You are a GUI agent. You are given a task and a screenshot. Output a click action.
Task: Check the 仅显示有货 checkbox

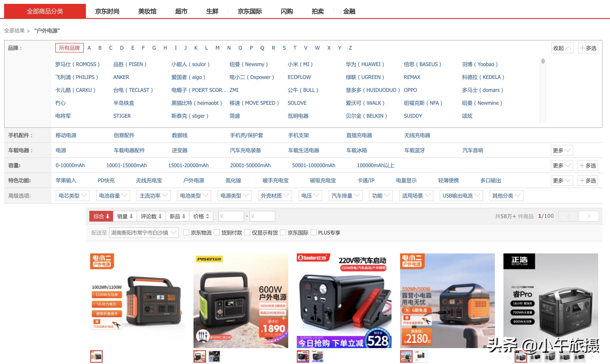(x=247, y=233)
